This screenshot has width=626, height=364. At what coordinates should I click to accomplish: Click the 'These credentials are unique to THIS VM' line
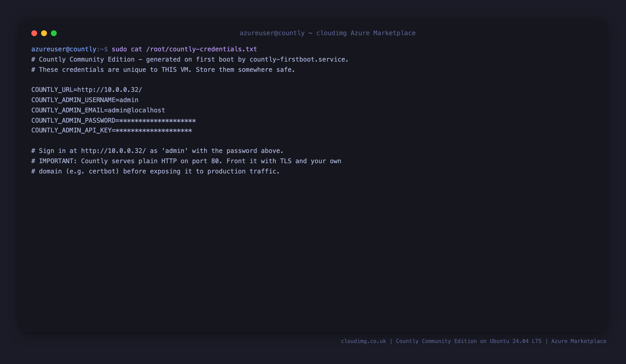163,70
